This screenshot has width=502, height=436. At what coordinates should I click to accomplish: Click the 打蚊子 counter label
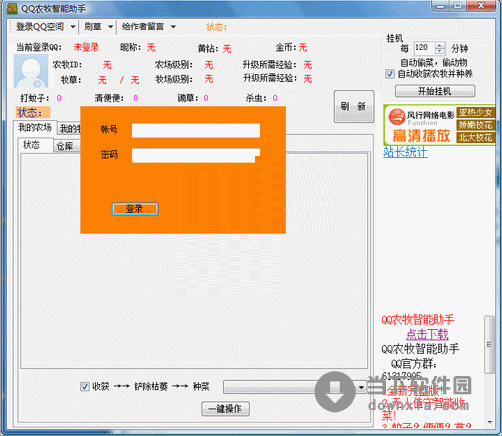35,98
